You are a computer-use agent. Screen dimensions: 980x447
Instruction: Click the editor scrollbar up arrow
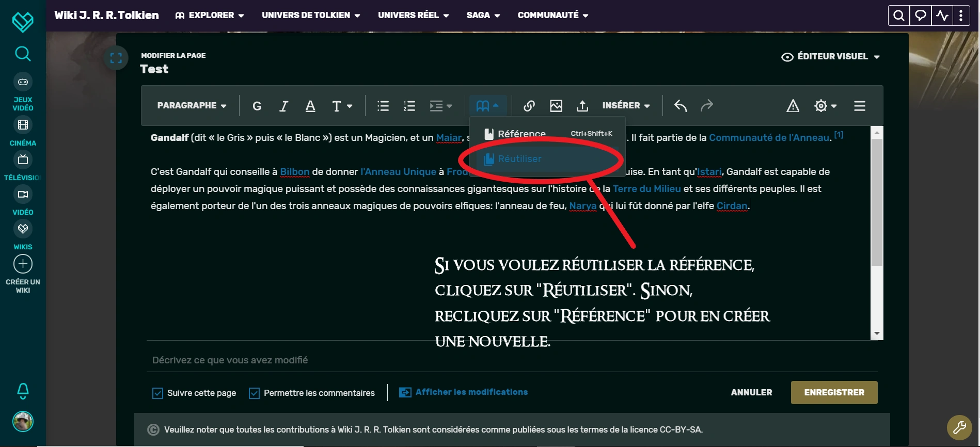coord(877,133)
